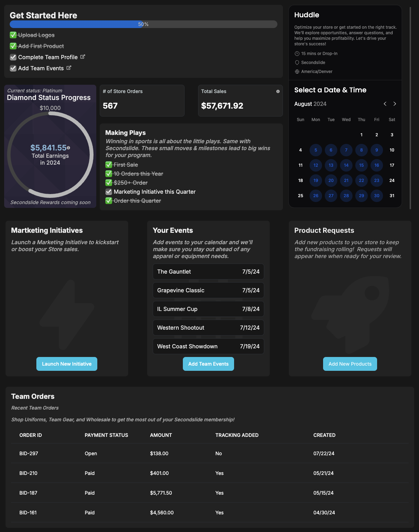This screenshot has height=532, width=419.
Task: Click Add Team Events button under Your Events
Action: [208, 364]
